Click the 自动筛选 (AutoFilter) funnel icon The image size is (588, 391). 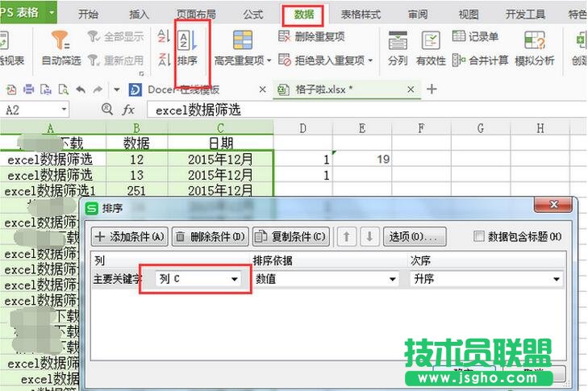tap(60, 40)
